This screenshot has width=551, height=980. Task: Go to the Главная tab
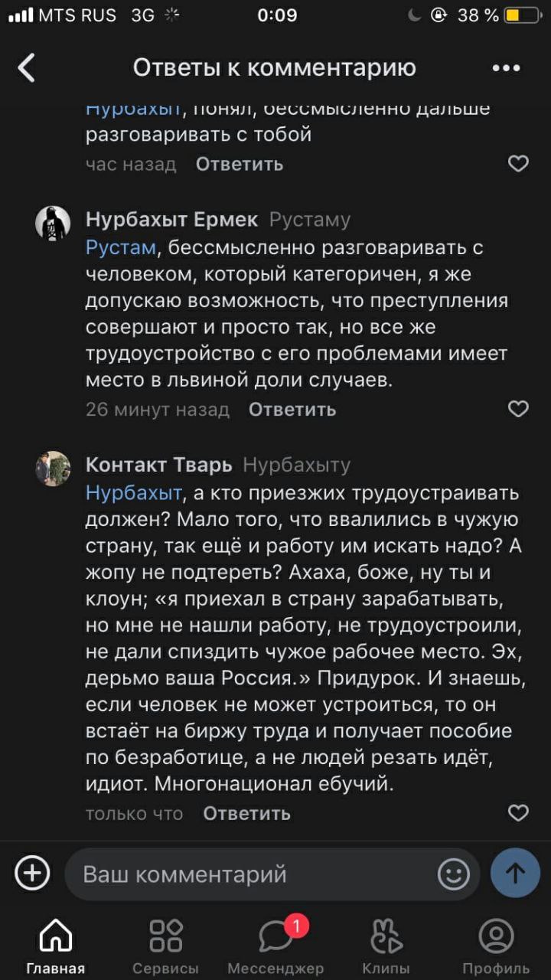click(55, 947)
